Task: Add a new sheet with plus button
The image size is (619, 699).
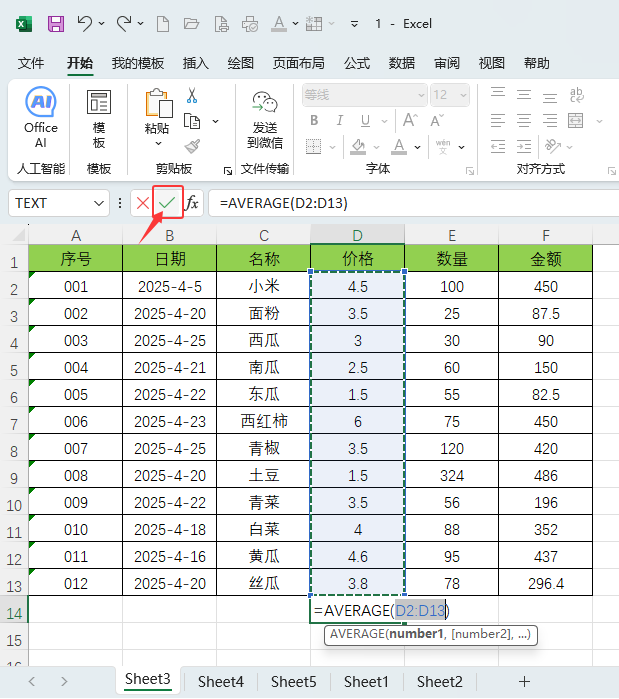Action: [x=525, y=681]
